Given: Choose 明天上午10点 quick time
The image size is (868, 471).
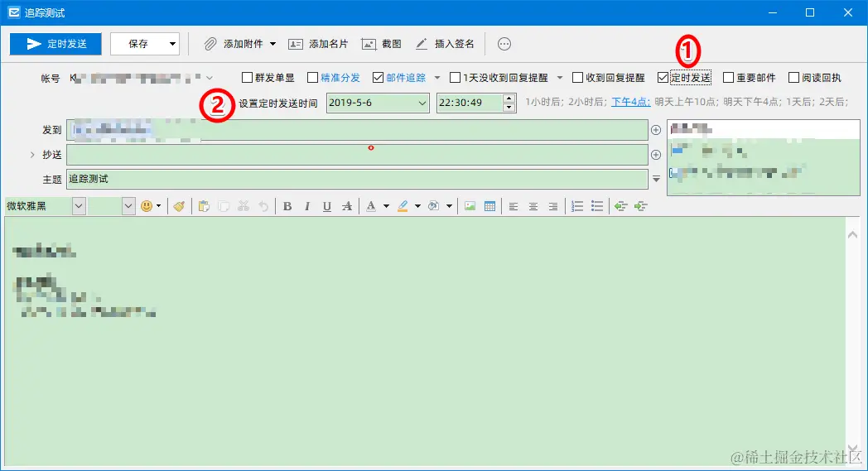Looking at the screenshot, I should coord(685,102).
